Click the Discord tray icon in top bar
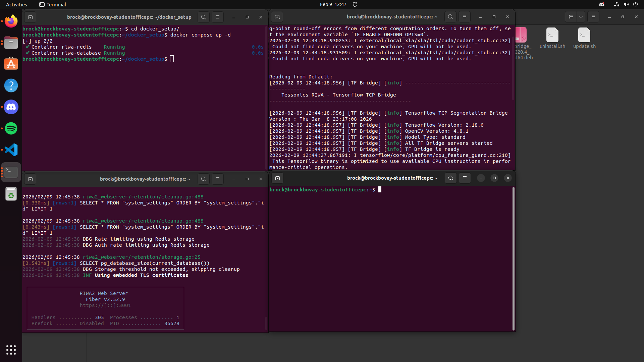Screen dimensions: 644x362 click(x=602, y=4)
